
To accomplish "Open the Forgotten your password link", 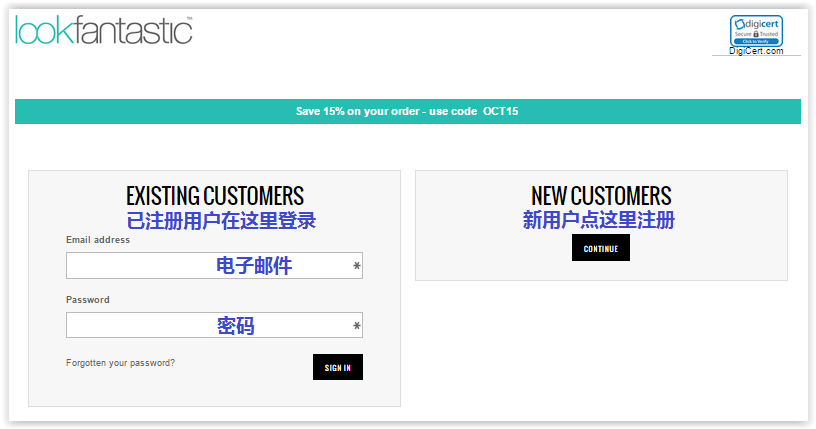I will [x=120, y=363].
